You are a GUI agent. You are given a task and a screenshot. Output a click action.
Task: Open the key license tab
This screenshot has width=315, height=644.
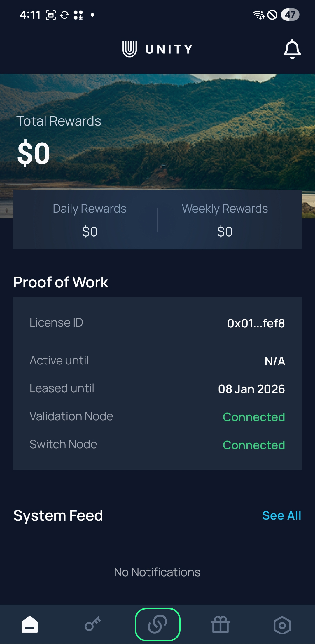coord(93,624)
